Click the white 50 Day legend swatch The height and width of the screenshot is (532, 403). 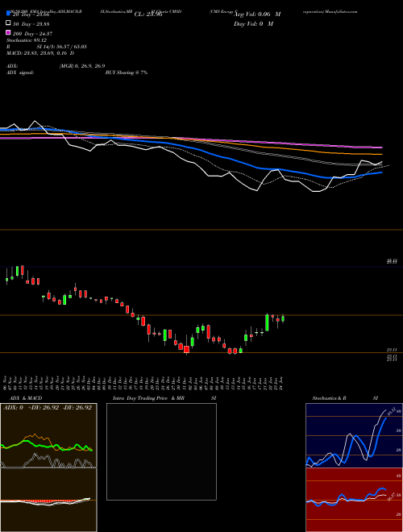click(8, 23)
